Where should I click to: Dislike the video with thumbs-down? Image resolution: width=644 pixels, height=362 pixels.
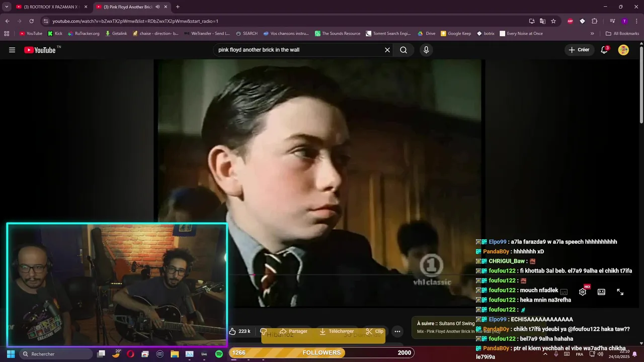point(263,331)
